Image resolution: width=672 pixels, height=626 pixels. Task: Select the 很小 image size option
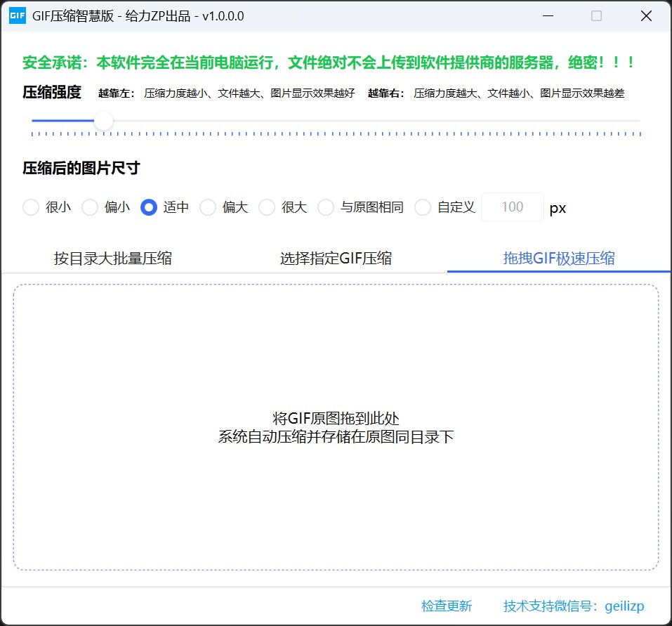31,207
